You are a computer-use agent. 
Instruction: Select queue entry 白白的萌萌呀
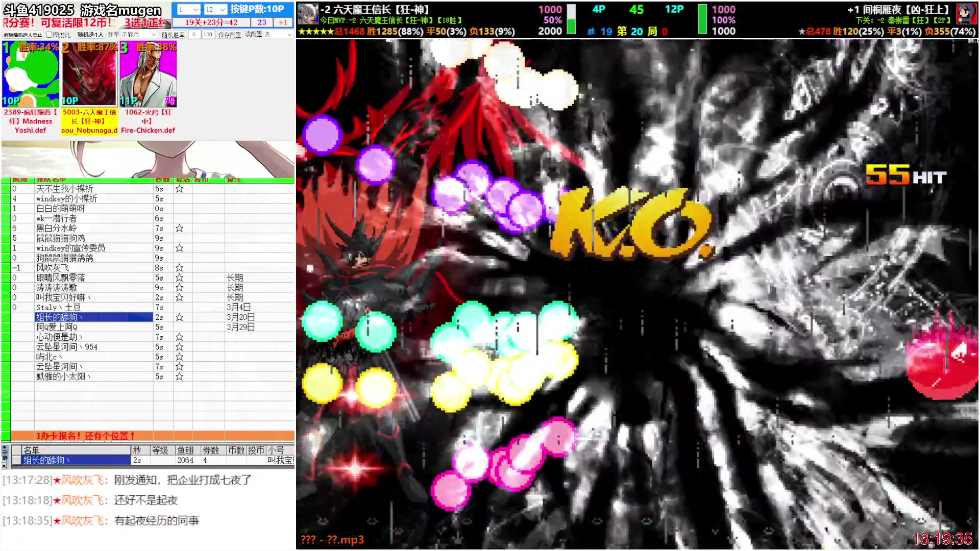[x=94, y=209]
